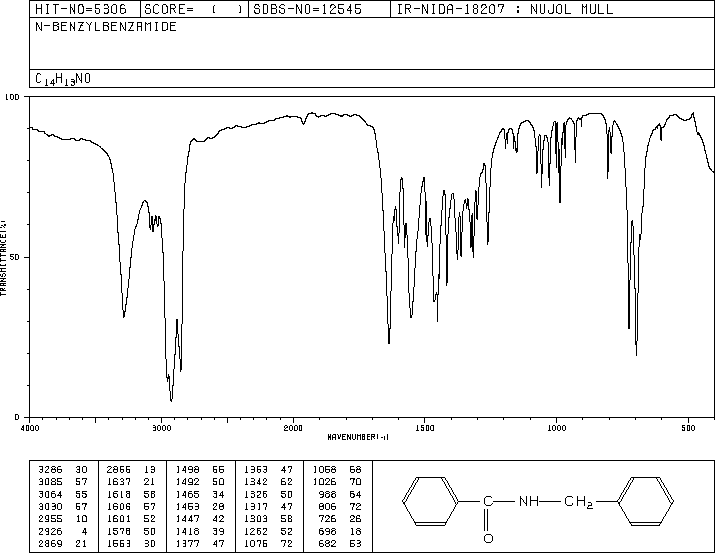Select peak value 2955 in the table
The image size is (715, 553).
pos(51,519)
